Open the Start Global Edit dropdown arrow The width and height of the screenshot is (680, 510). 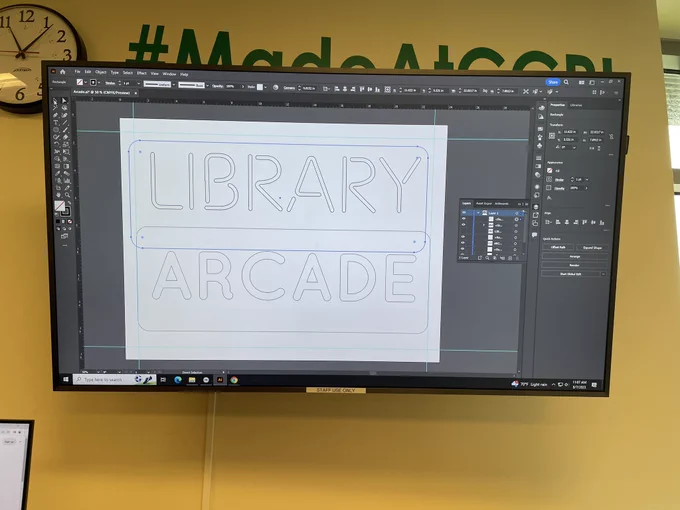(x=603, y=274)
